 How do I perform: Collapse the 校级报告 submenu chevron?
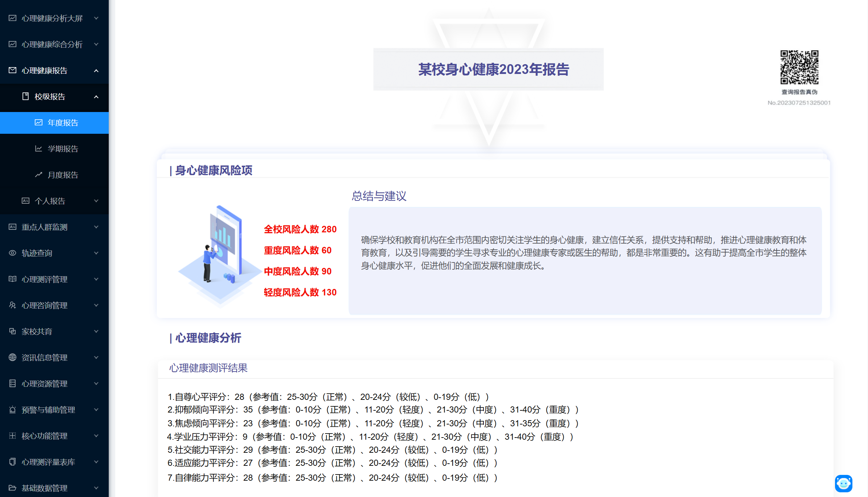(96, 97)
